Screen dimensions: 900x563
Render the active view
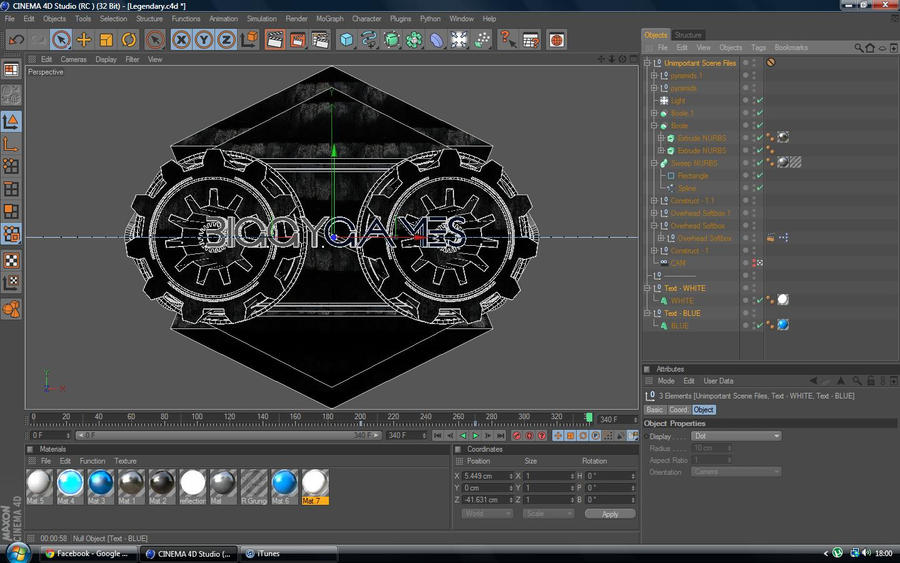tap(275, 40)
